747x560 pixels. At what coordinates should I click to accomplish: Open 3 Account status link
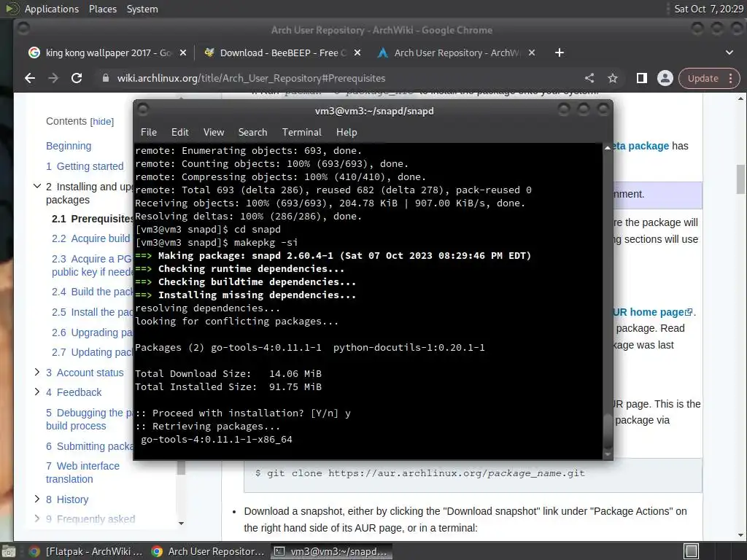85,373
